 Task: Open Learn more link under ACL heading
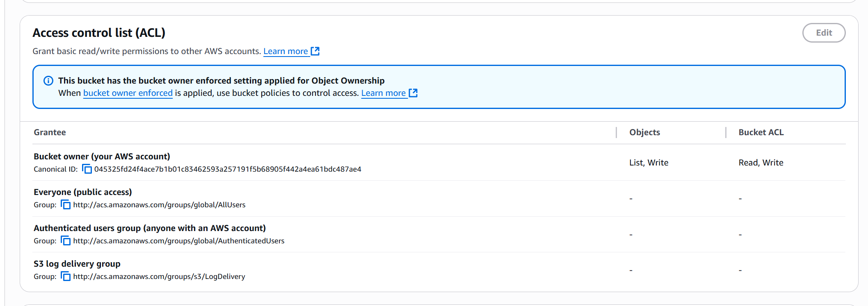pos(286,51)
